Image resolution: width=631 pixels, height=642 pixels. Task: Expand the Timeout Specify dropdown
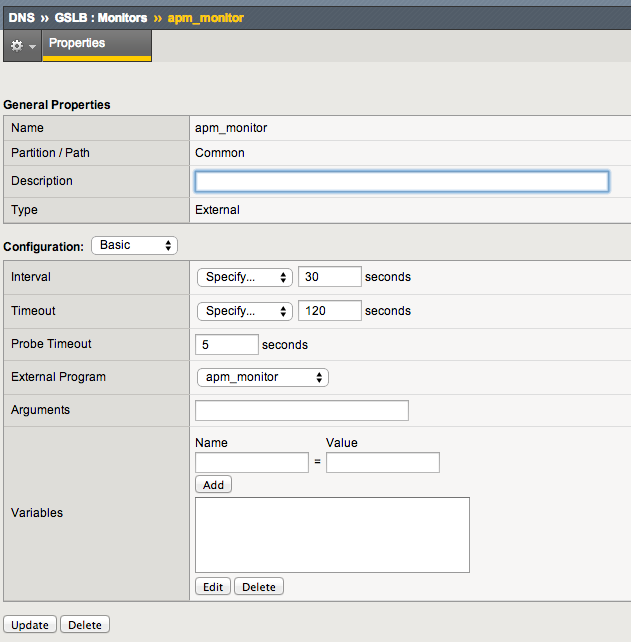[245, 311]
